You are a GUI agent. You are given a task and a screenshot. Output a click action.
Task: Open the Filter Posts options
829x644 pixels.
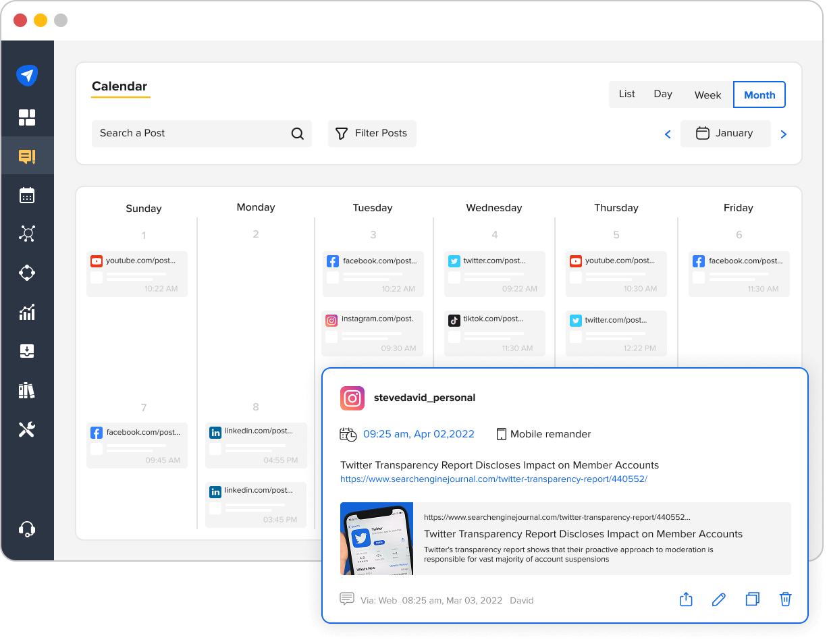click(x=372, y=133)
